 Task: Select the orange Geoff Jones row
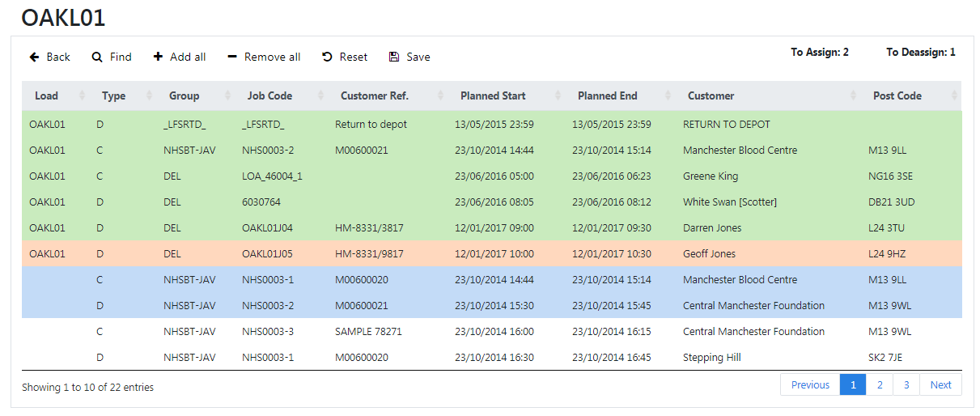click(x=492, y=253)
